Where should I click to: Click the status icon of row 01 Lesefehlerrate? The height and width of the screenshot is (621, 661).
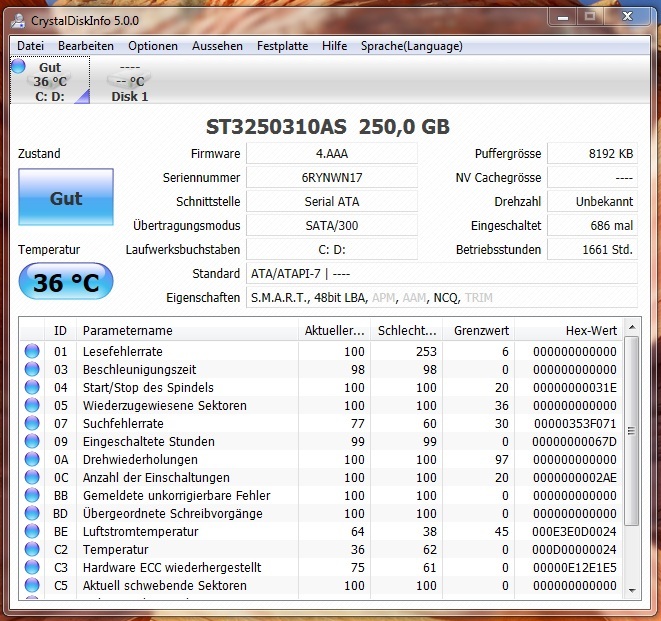click(32, 351)
